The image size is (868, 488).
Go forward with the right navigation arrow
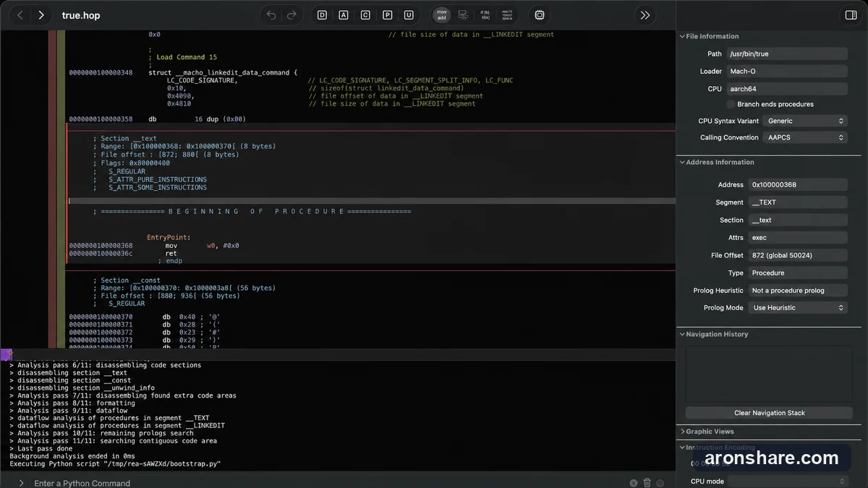tap(41, 15)
